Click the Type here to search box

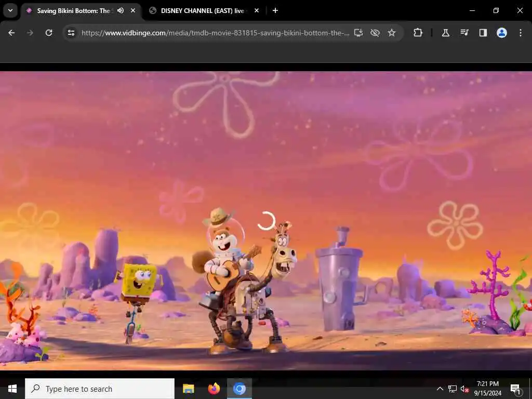(x=100, y=389)
